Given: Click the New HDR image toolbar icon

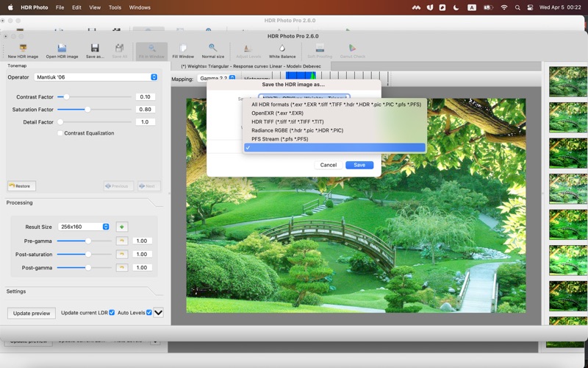Looking at the screenshot, I should (23, 49).
